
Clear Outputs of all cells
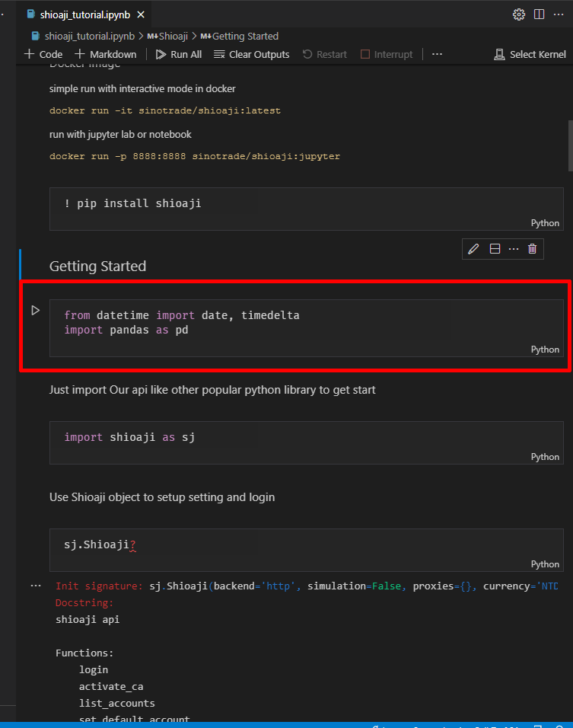[251, 54]
